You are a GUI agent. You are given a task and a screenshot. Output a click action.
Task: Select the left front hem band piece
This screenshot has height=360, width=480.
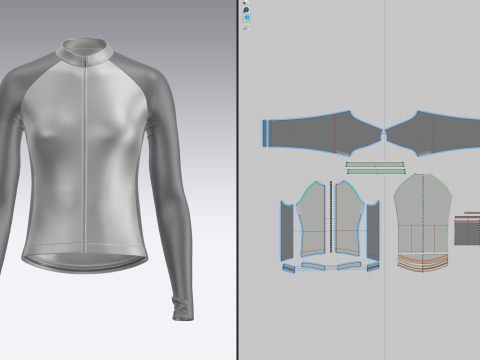[x=313, y=266]
